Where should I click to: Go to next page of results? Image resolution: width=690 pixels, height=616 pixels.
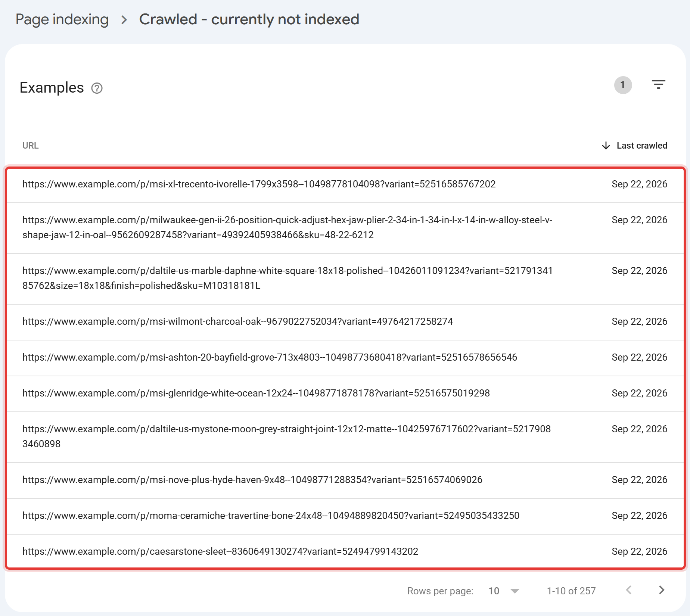(661, 590)
